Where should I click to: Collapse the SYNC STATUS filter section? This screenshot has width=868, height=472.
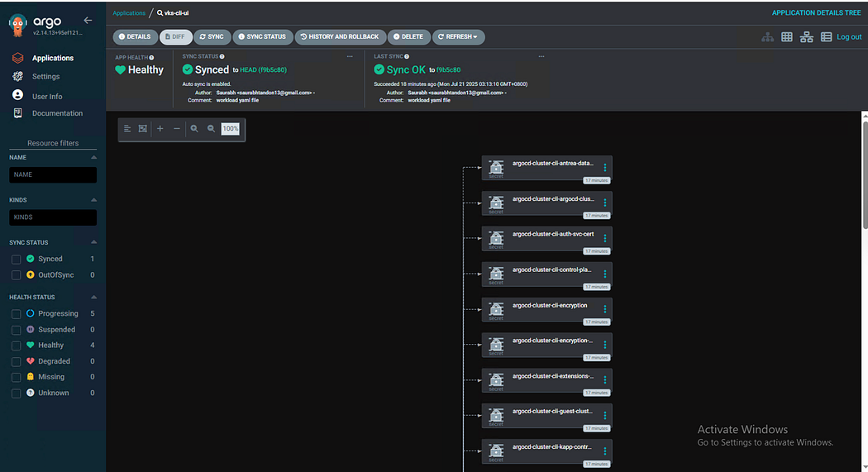(93, 242)
